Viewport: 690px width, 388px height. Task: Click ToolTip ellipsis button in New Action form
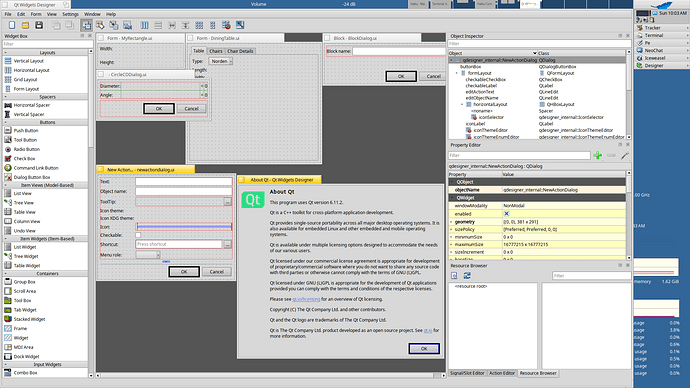228,201
